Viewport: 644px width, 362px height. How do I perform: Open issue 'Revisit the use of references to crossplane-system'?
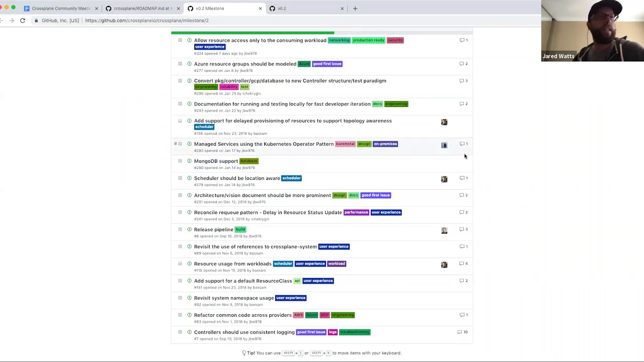click(x=256, y=246)
